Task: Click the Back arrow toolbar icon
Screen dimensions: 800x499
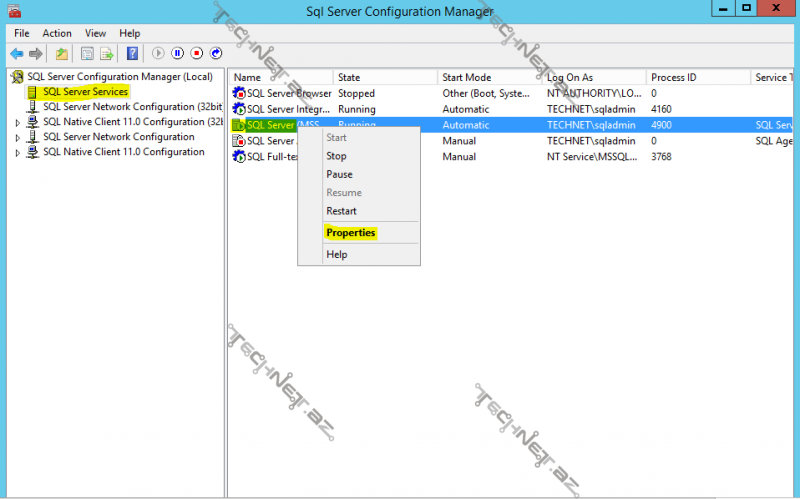Action: coord(17,53)
